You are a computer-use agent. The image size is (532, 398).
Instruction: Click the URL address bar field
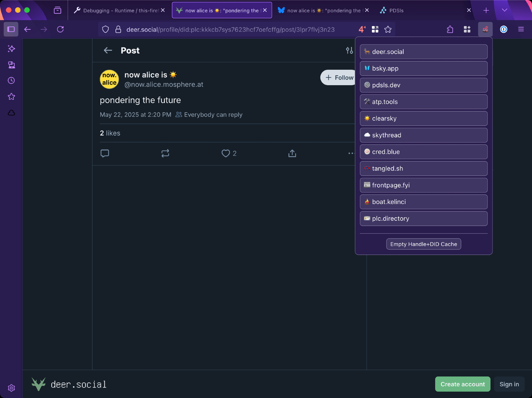pyautogui.click(x=230, y=29)
